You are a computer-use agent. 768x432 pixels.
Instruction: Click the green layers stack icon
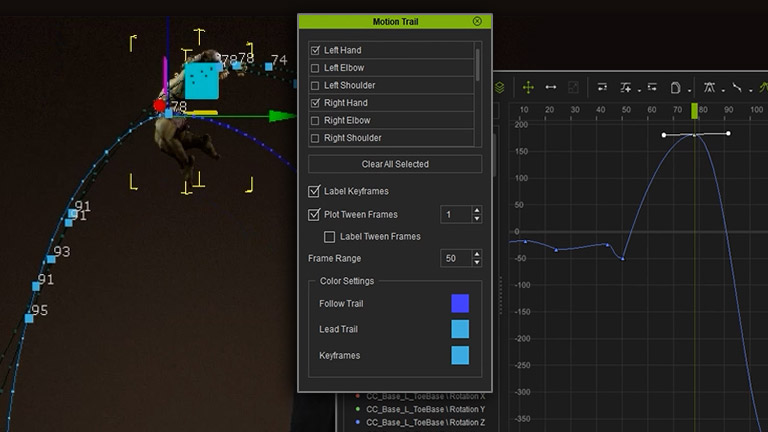pos(500,88)
